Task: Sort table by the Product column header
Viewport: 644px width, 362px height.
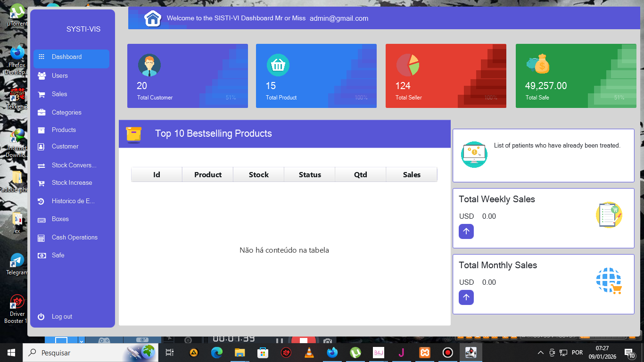Action: point(208,174)
